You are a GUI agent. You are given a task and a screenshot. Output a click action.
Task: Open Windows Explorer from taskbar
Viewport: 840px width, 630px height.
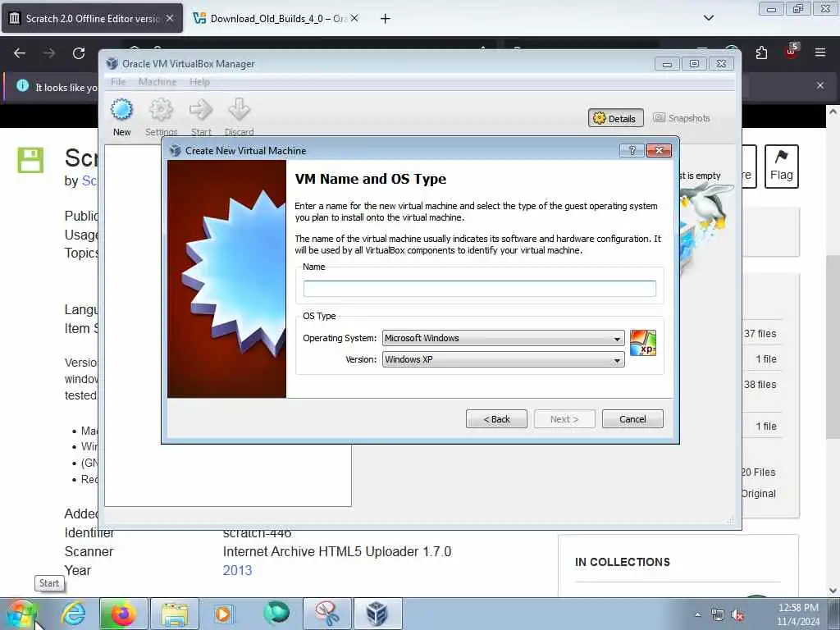tap(174, 614)
